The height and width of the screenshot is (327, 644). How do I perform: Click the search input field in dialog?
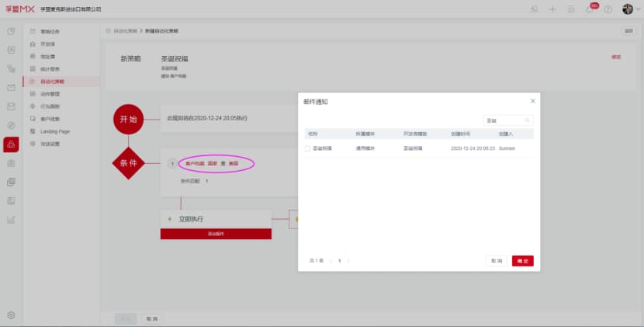point(503,120)
